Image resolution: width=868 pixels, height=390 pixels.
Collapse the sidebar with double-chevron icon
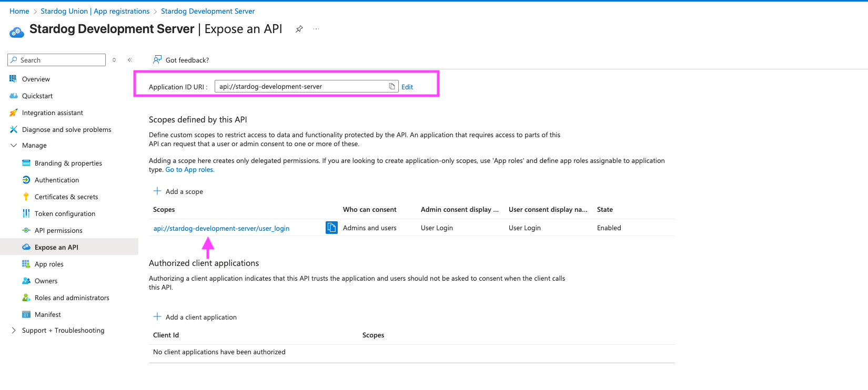point(129,60)
